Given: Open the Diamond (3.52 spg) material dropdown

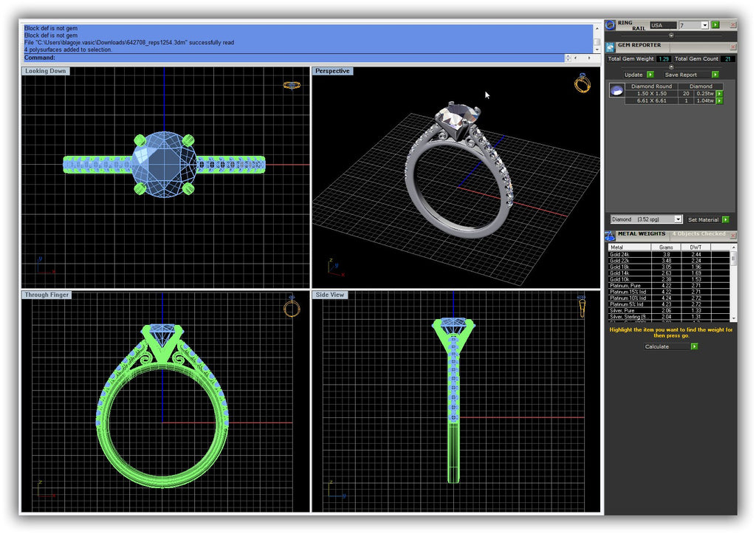Looking at the screenshot, I should tap(678, 219).
